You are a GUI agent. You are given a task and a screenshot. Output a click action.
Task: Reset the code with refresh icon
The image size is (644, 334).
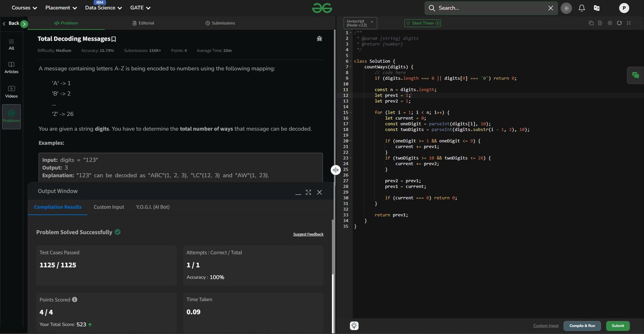(619, 23)
